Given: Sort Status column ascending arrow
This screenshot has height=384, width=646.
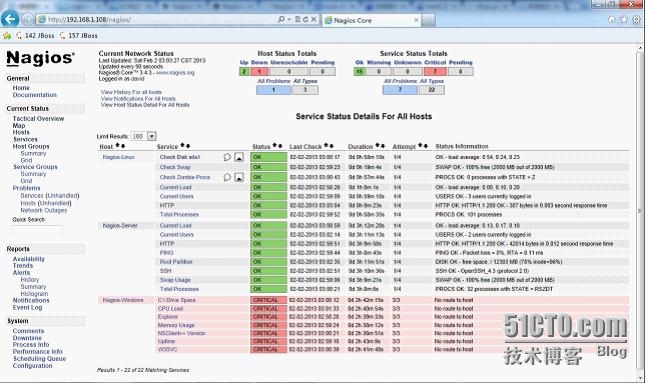Looking at the screenshot, I should click(x=275, y=145).
